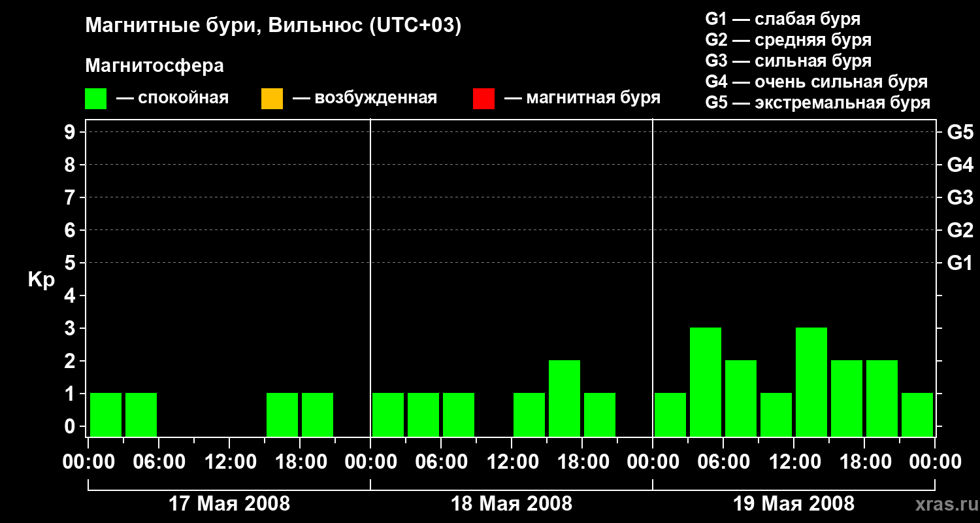This screenshot has width=980, height=523.
Task: Click the 00:00 label ending 19 Мая
Action: pyautogui.click(x=935, y=462)
